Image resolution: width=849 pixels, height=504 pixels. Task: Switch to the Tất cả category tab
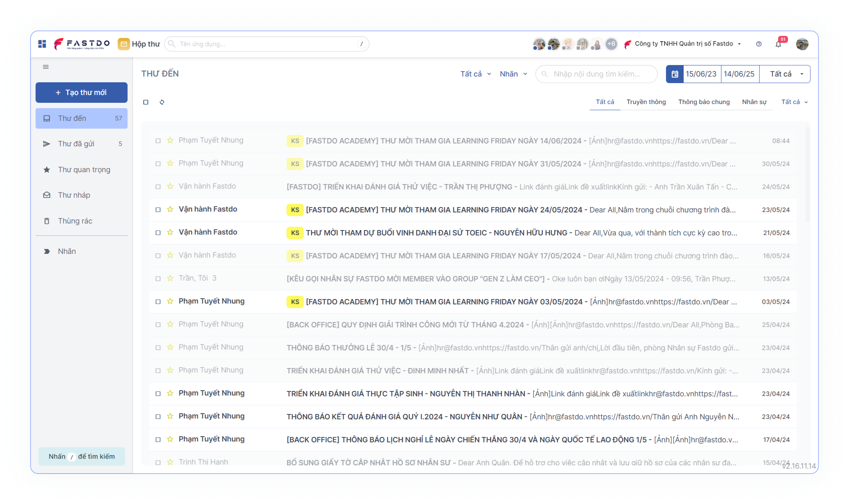pos(605,102)
